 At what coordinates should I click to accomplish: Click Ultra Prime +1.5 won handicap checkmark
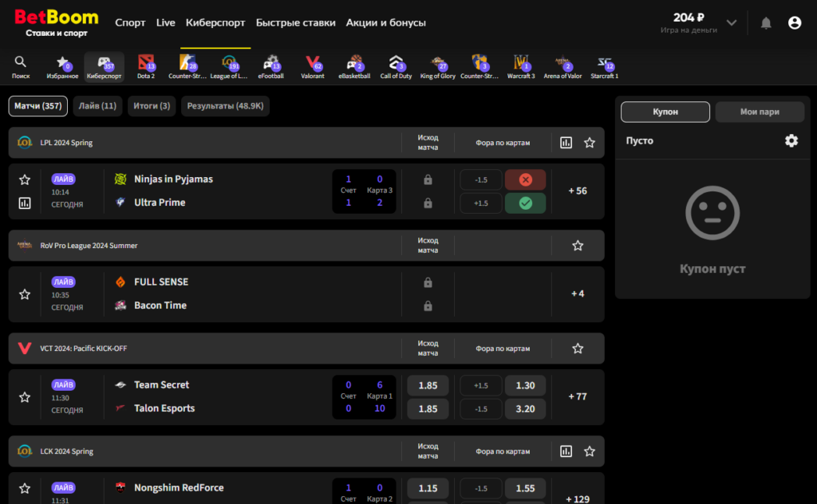tap(525, 203)
